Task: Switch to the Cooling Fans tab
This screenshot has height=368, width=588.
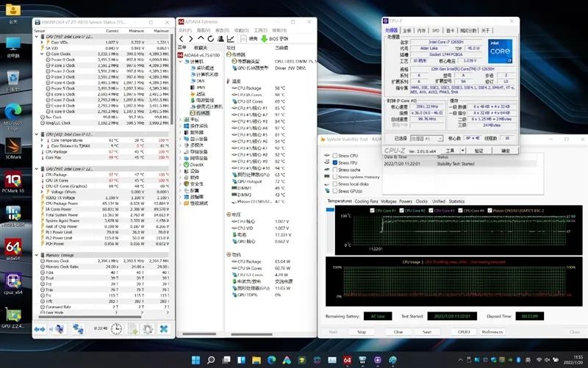Action: pos(366,201)
